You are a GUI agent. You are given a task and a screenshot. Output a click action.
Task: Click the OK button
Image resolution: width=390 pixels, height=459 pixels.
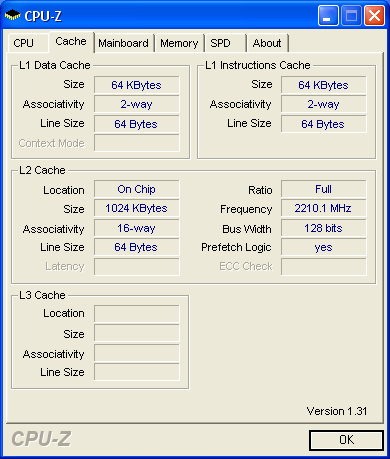click(x=346, y=440)
